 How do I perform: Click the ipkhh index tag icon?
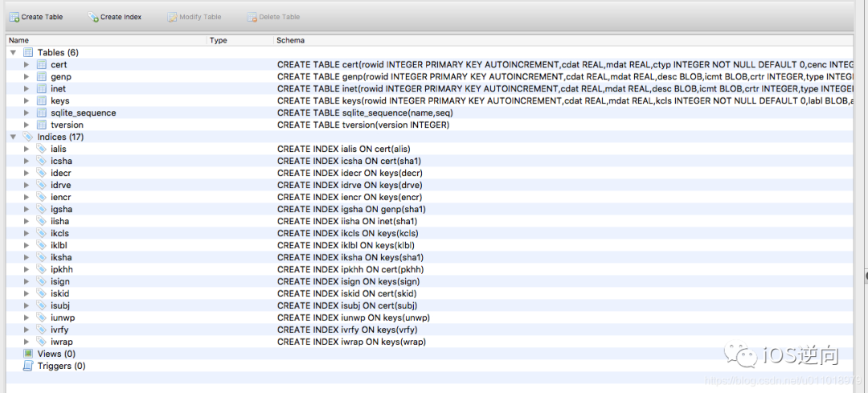(x=42, y=269)
